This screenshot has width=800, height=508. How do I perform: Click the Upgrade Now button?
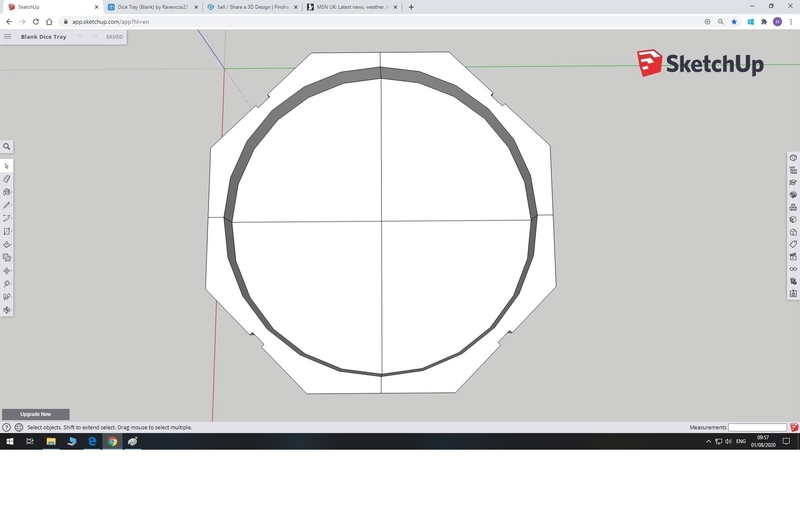tap(36, 414)
